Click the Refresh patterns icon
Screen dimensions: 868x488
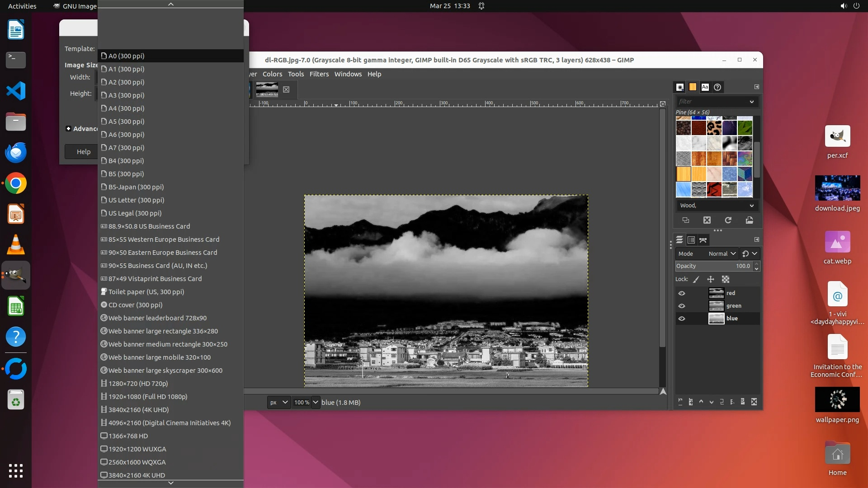[728, 220]
